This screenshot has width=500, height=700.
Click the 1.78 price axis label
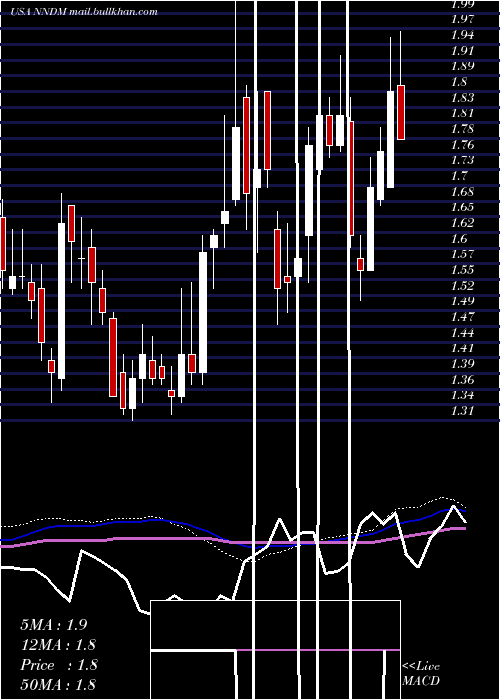(x=462, y=129)
